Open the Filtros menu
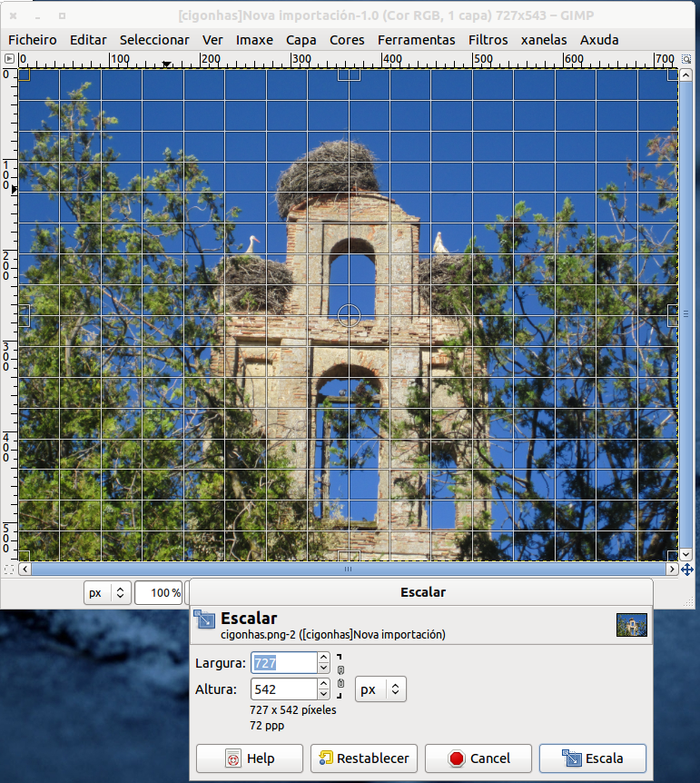The width and height of the screenshot is (700, 783). (x=488, y=40)
